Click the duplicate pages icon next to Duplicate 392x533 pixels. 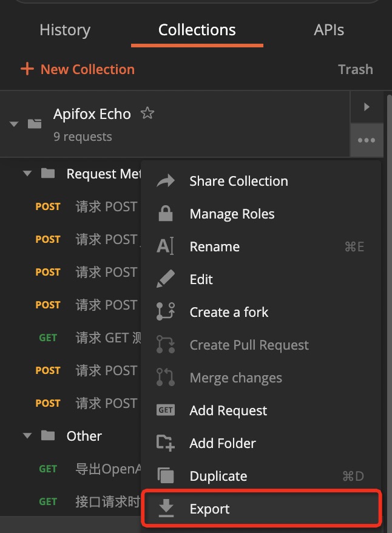click(164, 476)
